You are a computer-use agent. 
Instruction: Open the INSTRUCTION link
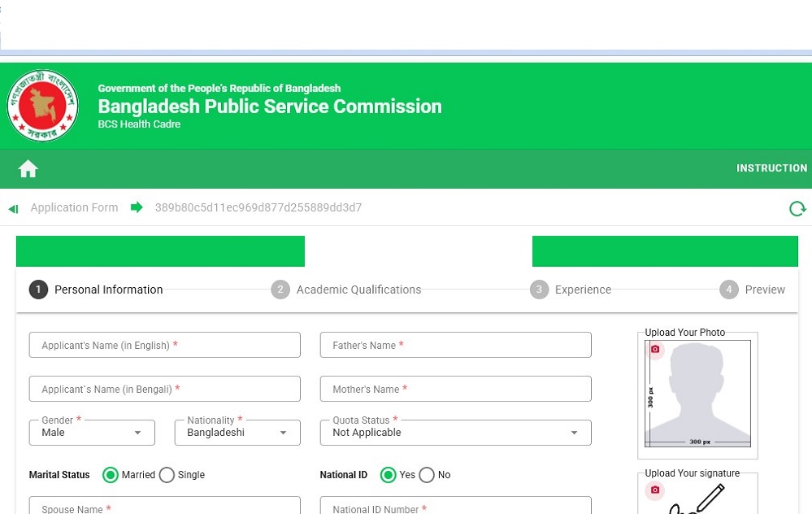coord(771,168)
